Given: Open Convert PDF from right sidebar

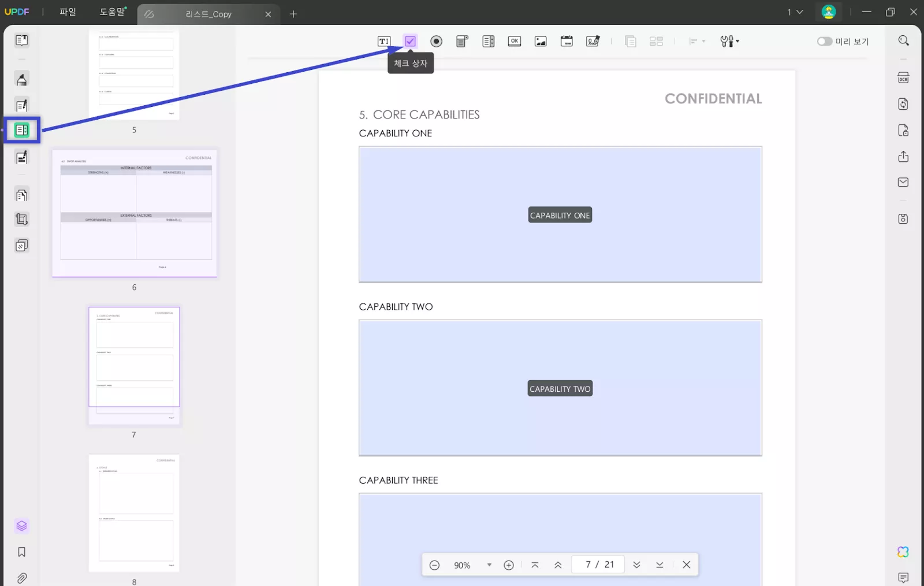Looking at the screenshot, I should coord(903,104).
